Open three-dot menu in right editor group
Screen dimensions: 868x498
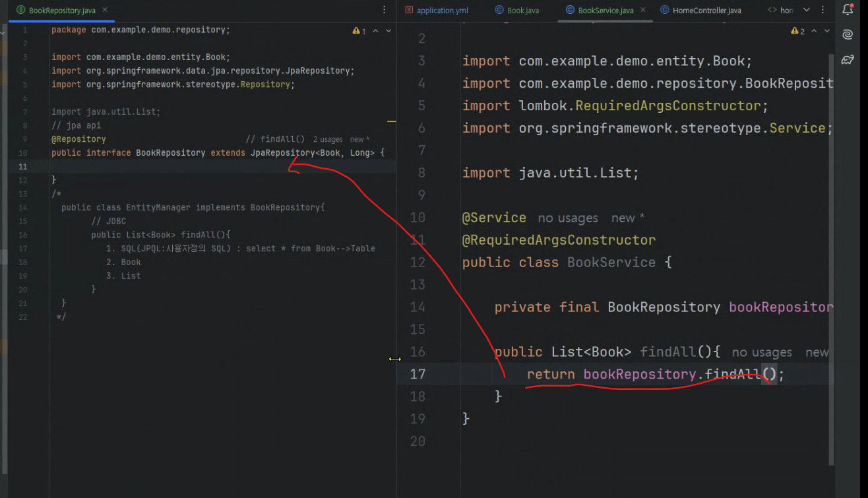coord(822,10)
